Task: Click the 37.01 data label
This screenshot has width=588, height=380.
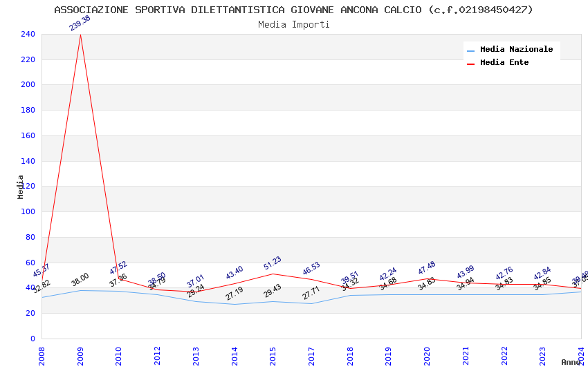Action: [x=195, y=281]
